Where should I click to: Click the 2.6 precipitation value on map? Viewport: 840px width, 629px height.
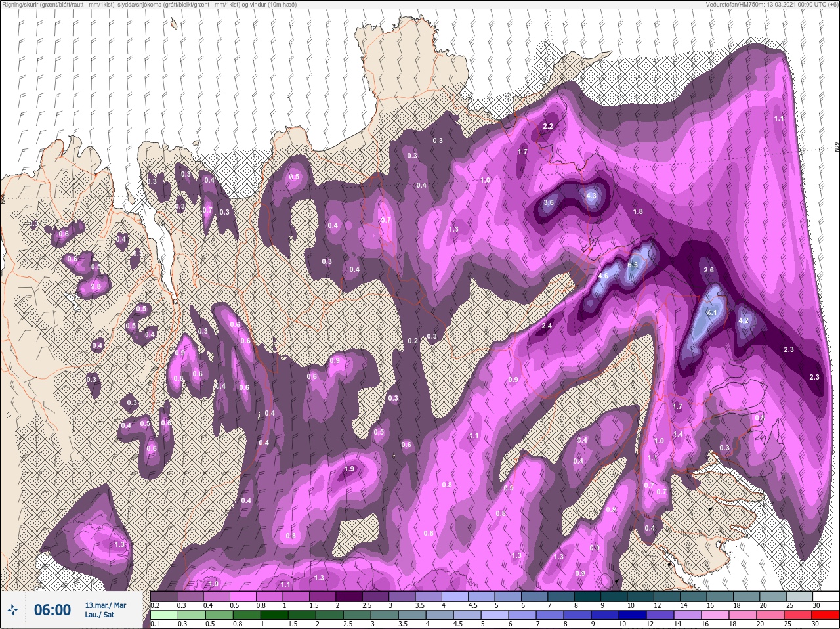click(709, 270)
